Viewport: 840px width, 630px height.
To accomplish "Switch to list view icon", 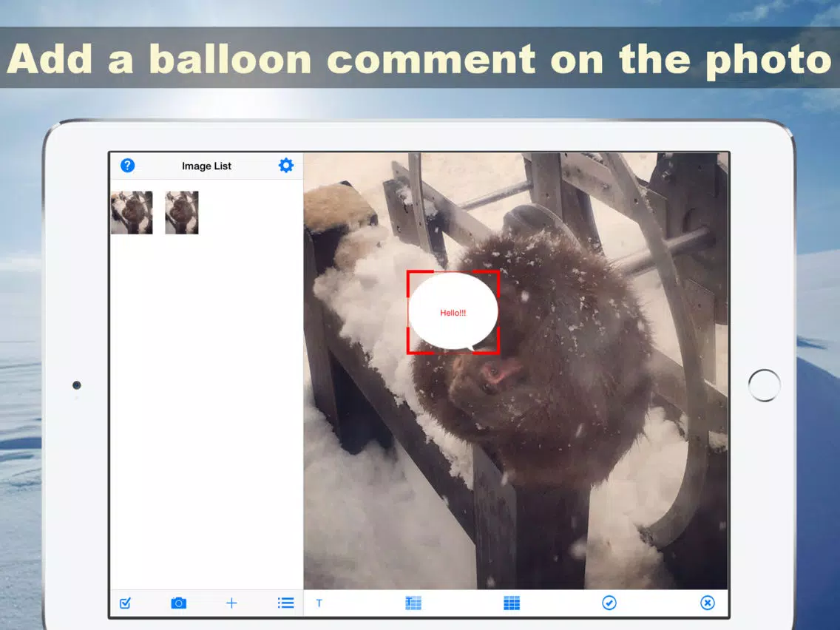I will [x=285, y=603].
